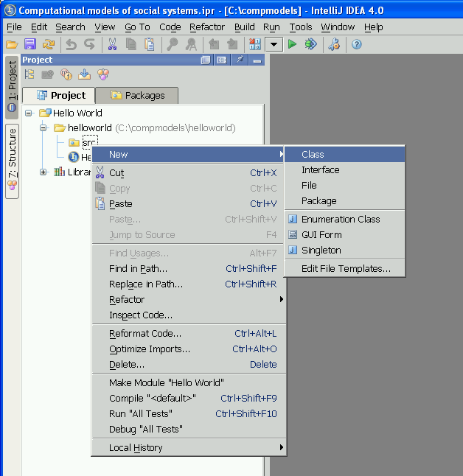Viewport: 463px width, 476px height.
Task: Choose Interface from New submenu
Action: 345,170
